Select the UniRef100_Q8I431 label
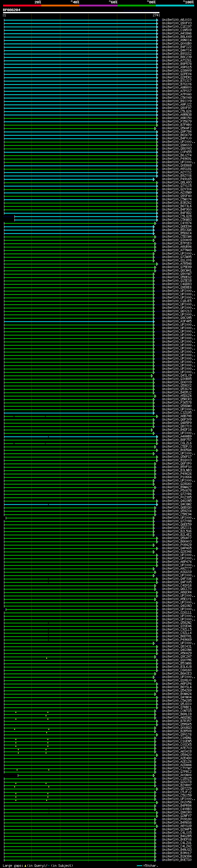 tap(177, 647)
